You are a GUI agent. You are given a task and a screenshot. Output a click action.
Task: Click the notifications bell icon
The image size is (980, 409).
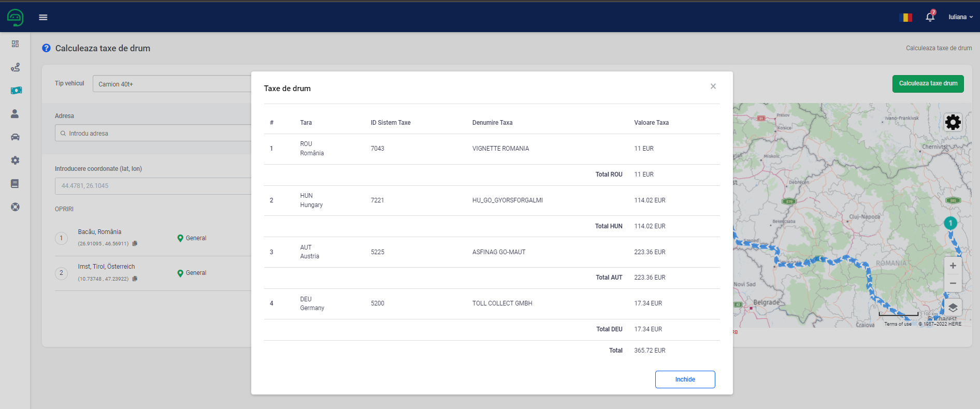930,17
